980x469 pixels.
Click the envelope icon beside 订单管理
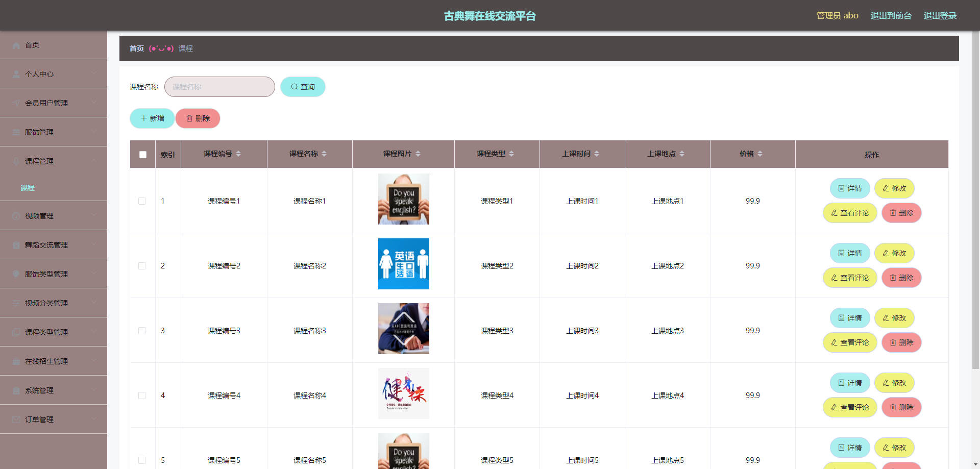click(16, 420)
